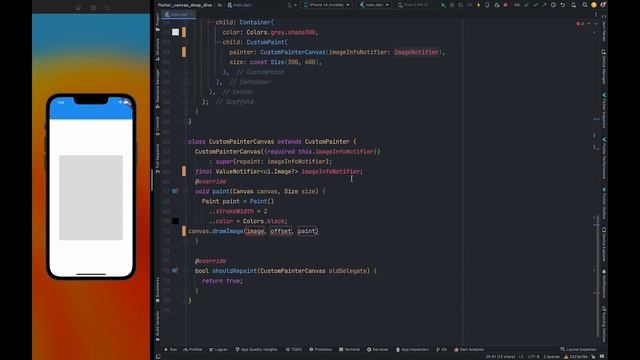
Task: Open the Run tool window tab
Action: click(171, 350)
